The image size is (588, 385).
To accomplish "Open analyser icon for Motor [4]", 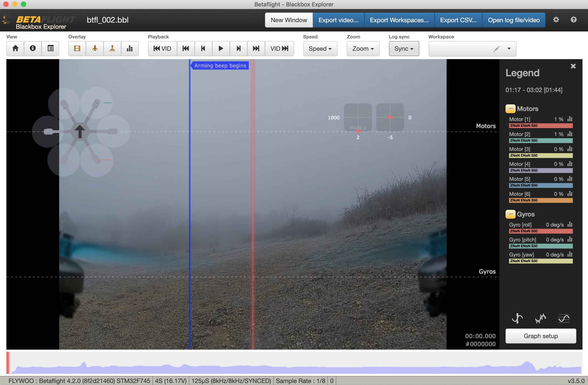I will click(570, 164).
